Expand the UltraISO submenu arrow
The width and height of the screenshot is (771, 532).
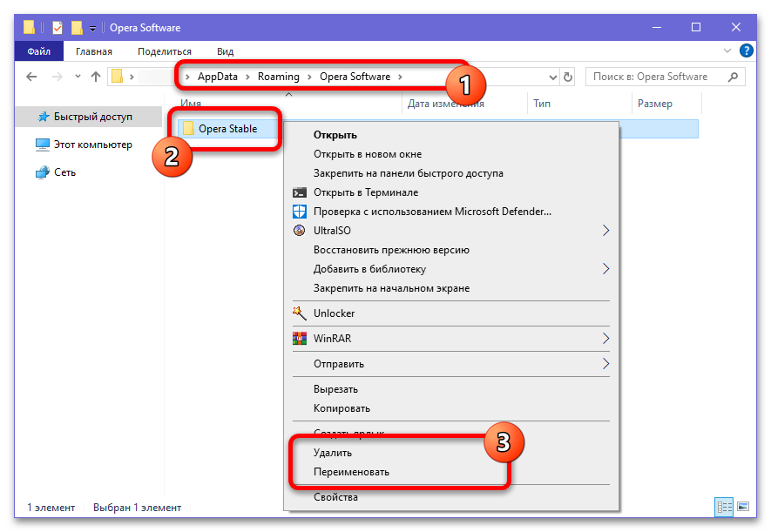(x=605, y=231)
